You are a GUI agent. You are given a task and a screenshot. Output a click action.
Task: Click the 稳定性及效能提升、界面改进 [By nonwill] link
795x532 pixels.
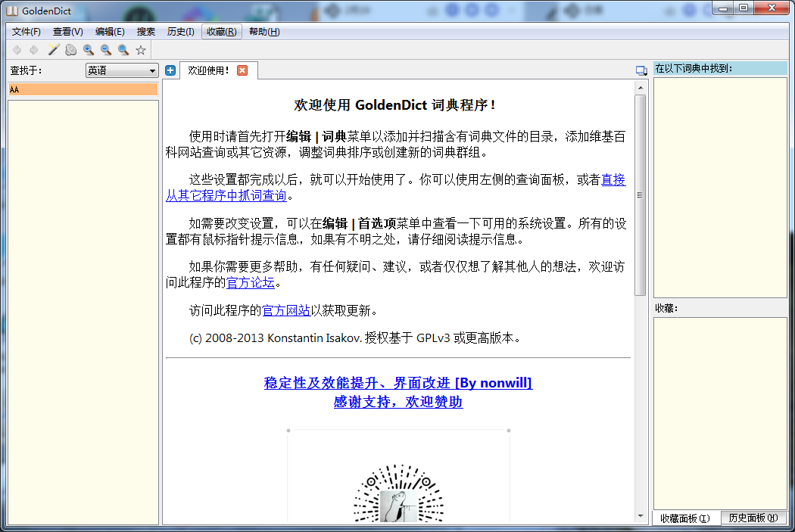[x=398, y=383]
